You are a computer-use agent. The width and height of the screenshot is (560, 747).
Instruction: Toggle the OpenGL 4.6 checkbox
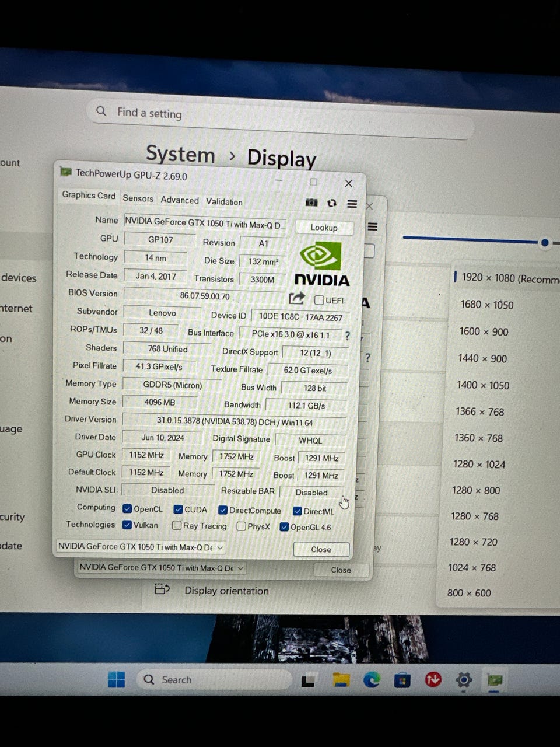pos(284,527)
